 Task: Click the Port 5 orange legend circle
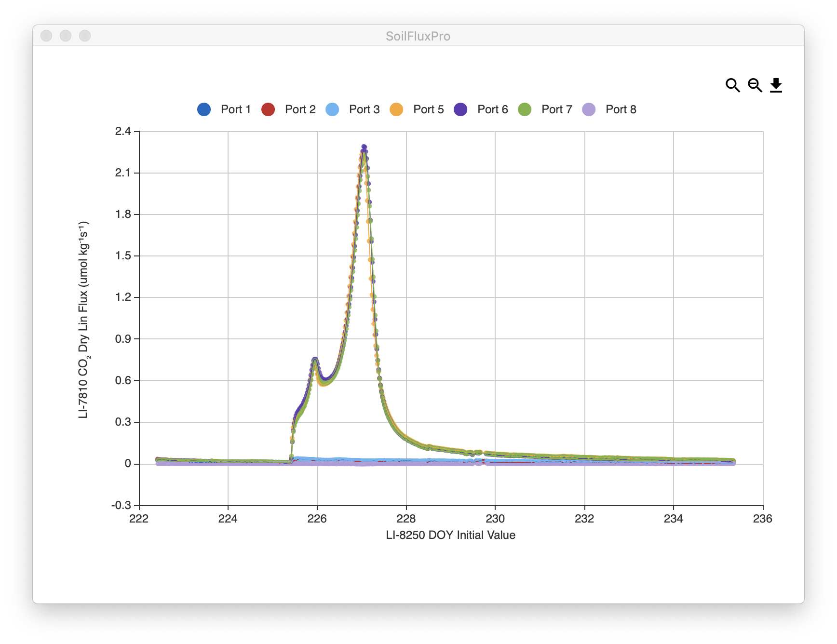click(396, 109)
